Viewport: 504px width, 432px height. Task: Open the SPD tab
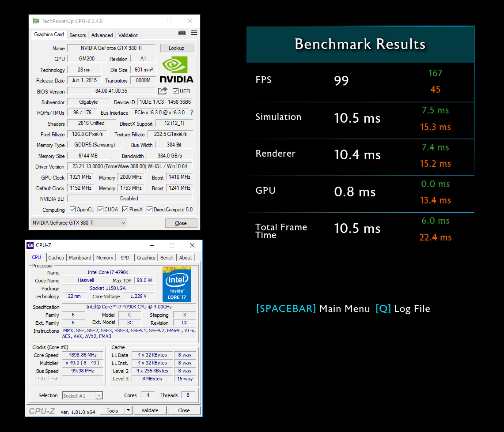[x=125, y=258]
